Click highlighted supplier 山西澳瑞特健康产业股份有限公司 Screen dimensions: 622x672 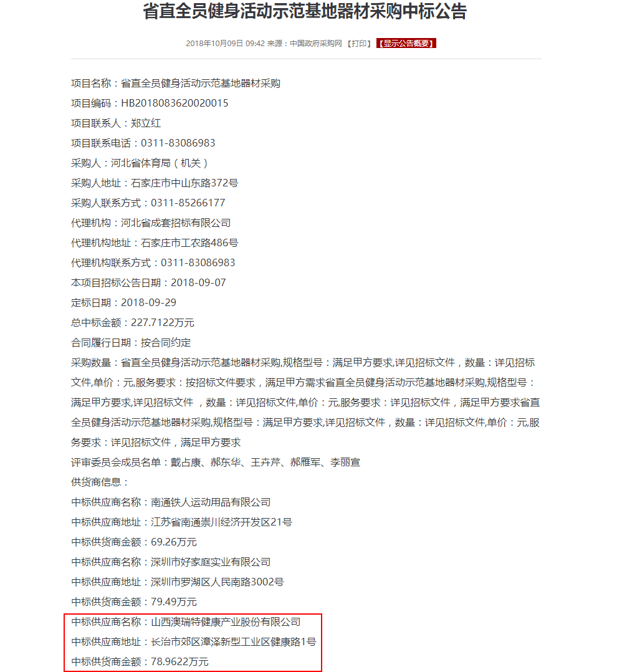[x=226, y=622]
